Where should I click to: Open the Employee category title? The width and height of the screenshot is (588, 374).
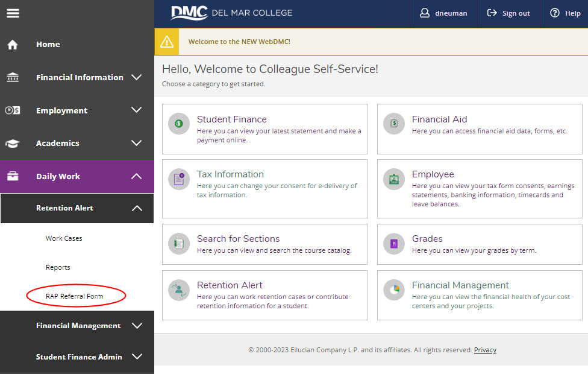[433, 174]
